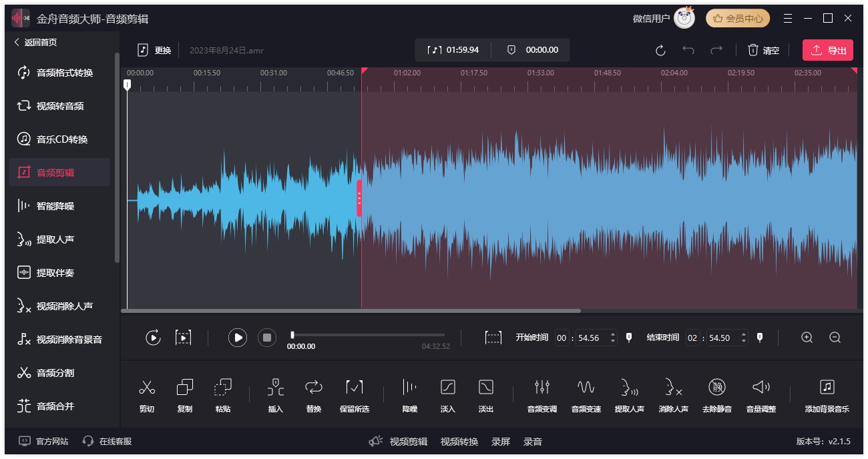Set end time marker using pin icon

[759, 338]
